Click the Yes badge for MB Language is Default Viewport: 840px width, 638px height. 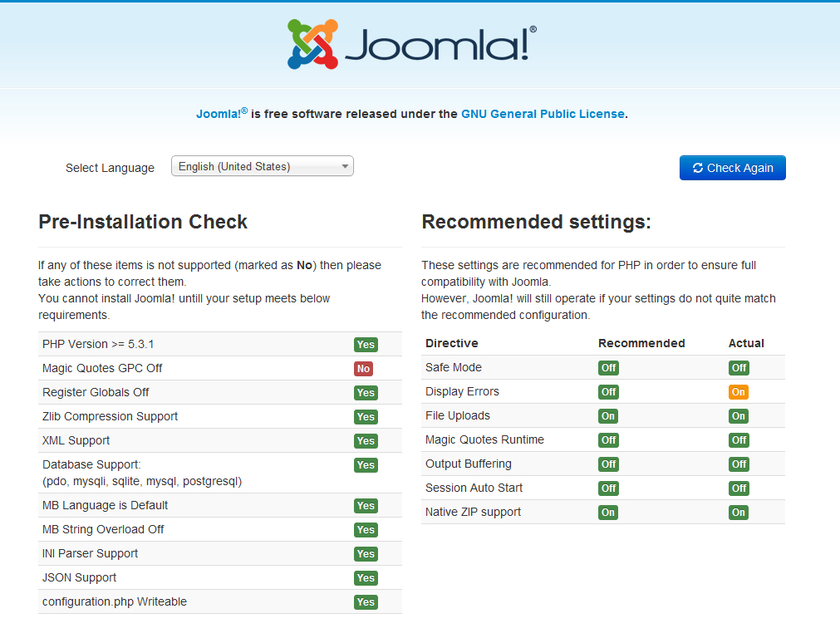tap(366, 506)
